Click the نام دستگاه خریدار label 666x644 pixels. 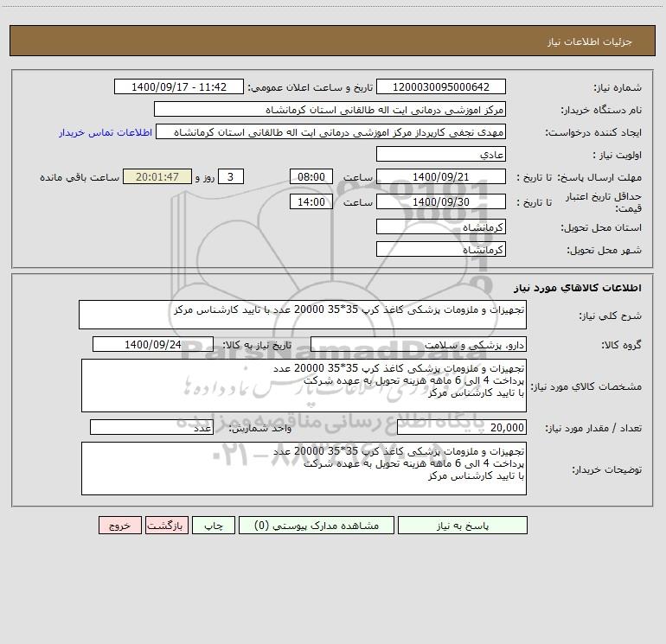pos(601,110)
